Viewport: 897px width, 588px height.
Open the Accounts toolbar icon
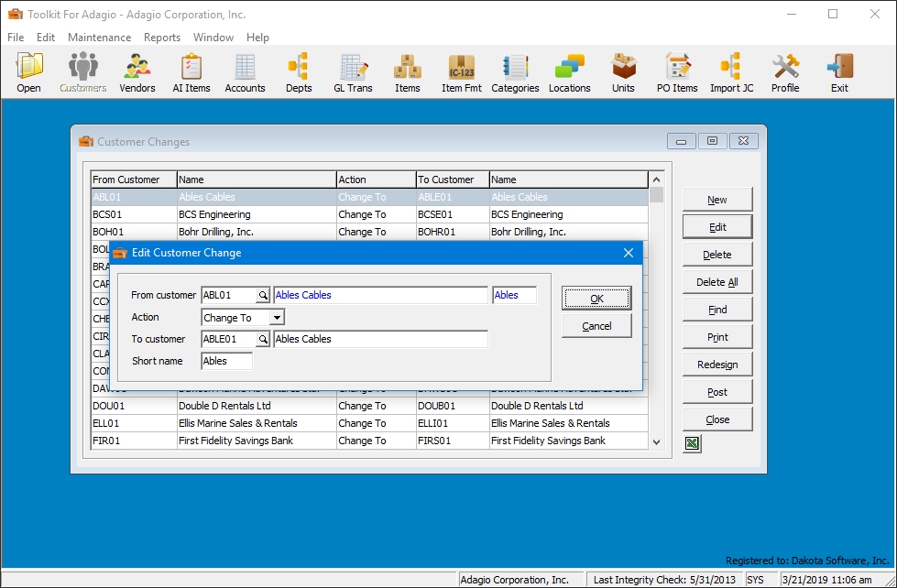245,72
